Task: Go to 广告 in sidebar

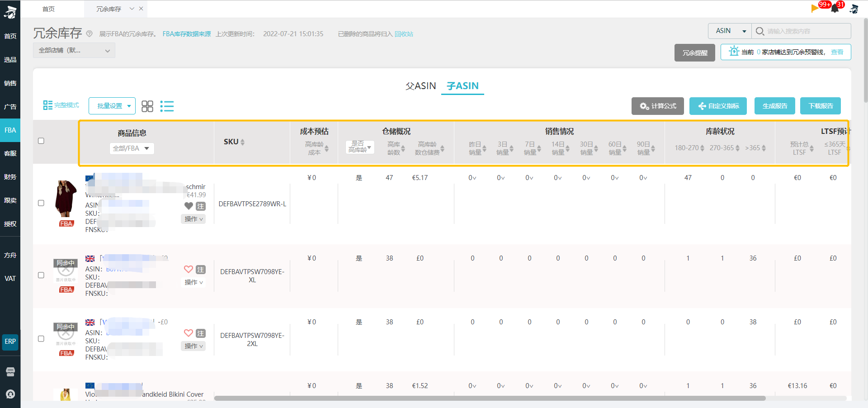Action: pyautogui.click(x=10, y=107)
